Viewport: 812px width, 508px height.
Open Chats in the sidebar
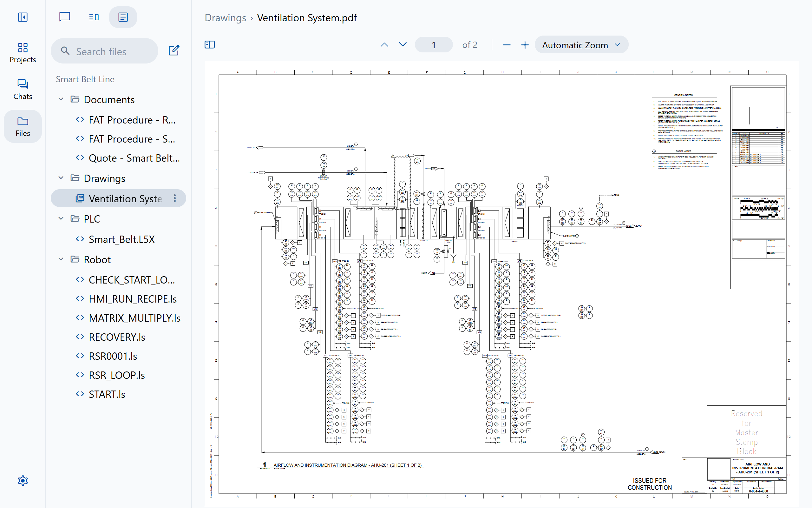click(x=23, y=90)
